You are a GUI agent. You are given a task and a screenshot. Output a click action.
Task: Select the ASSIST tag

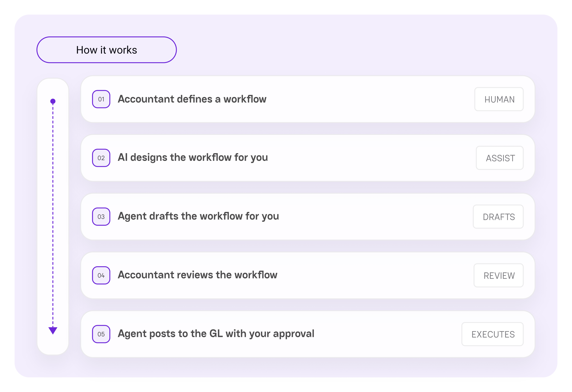[x=500, y=158]
